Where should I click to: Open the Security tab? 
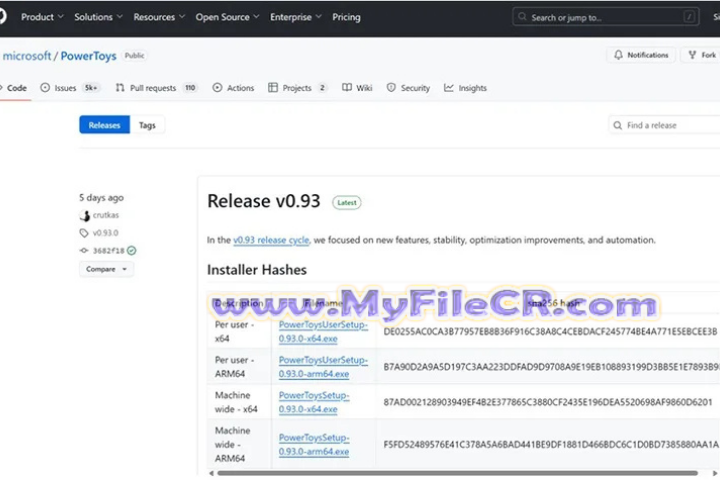pos(408,88)
